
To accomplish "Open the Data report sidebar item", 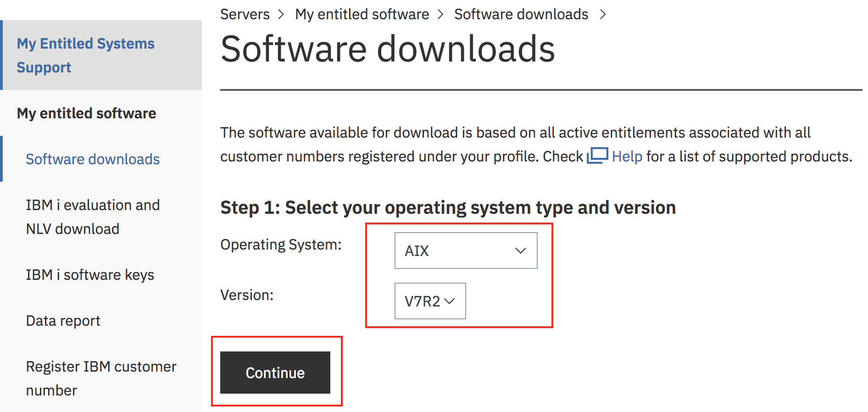I will point(63,321).
